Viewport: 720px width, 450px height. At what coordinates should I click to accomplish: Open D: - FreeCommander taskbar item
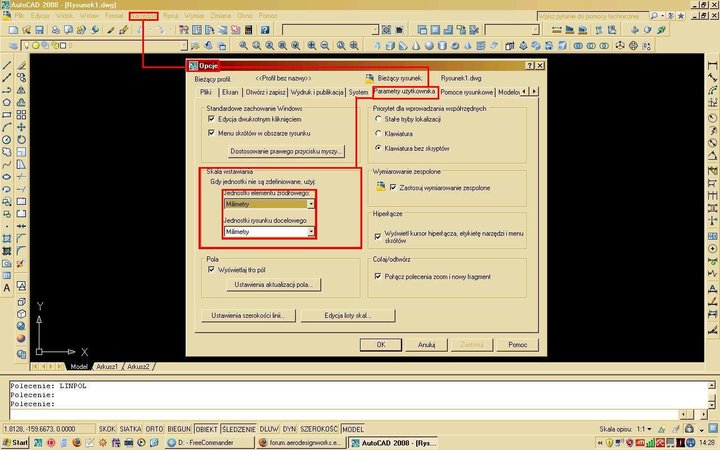209,443
